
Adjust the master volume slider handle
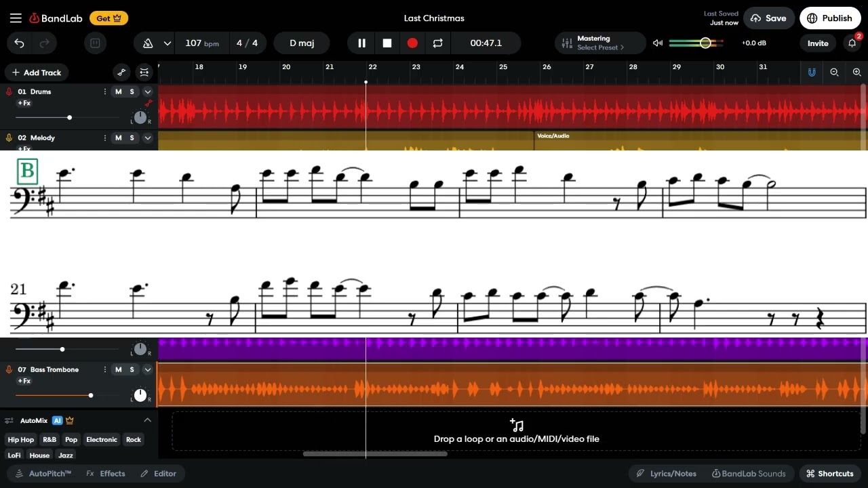705,43
